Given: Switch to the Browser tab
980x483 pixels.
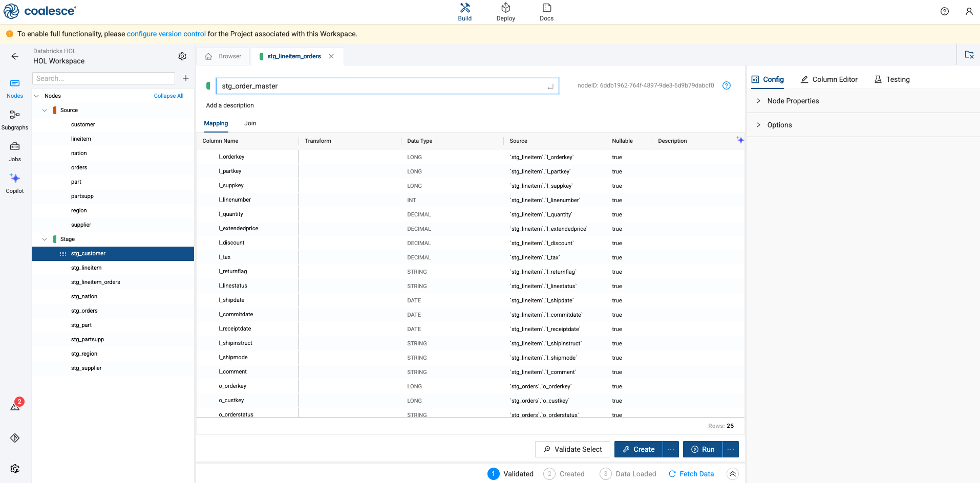Looking at the screenshot, I should click(223, 56).
